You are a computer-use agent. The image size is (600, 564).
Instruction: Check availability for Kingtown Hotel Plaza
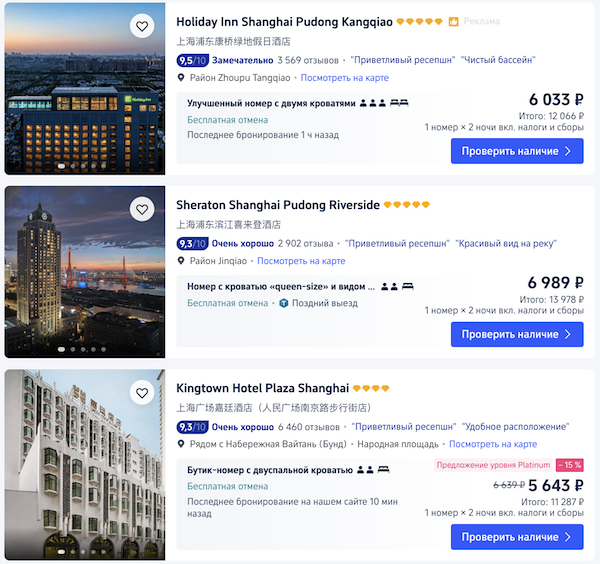tap(516, 537)
